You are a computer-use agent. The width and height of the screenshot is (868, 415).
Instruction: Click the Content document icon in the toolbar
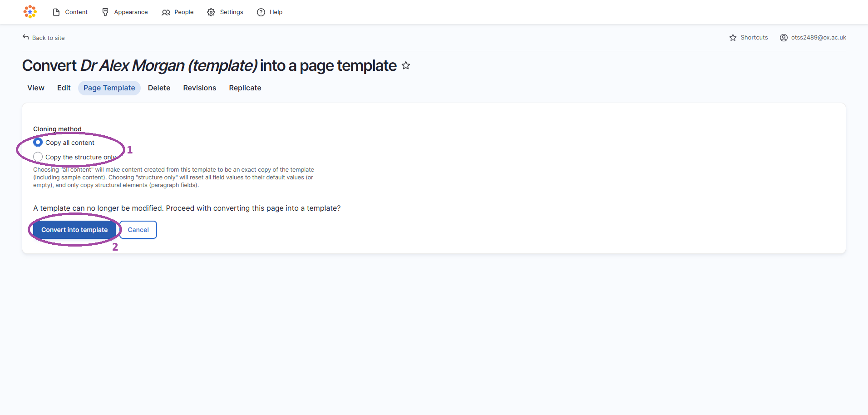pos(55,12)
